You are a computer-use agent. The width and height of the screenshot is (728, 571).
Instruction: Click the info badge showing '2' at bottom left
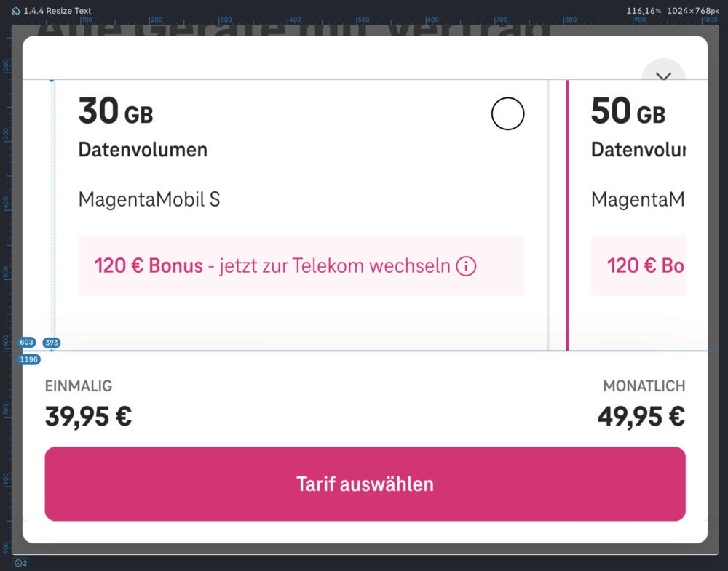[x=21, y=563]
